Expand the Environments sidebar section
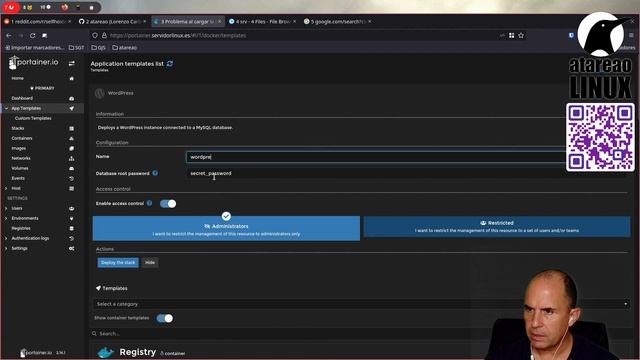This screenshot has width=640, height=360. point(6,218)
